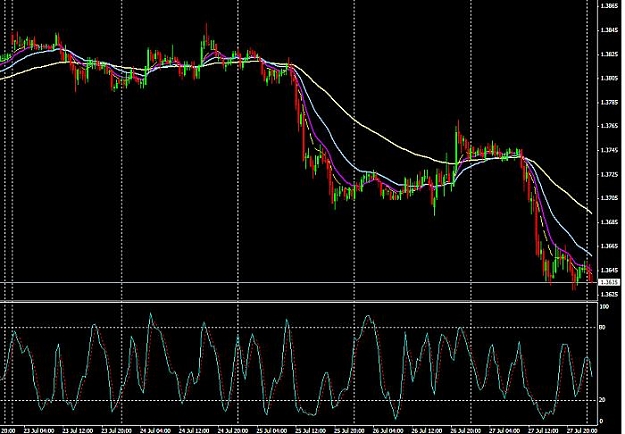
Task: Click the 1.3705 price axis label
Action: [x=610, y=198]
